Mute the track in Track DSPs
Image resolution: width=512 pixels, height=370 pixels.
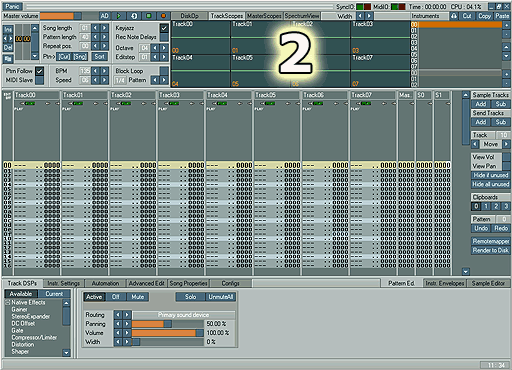click(138, 297)
